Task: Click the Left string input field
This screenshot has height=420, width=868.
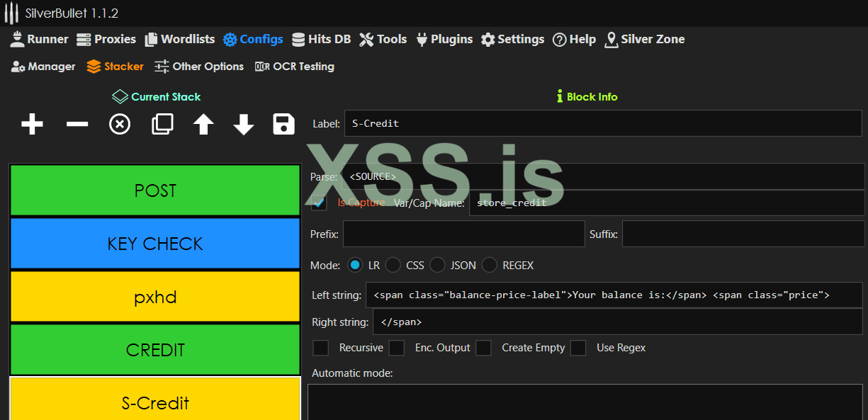Action: pyautogui.click(x=614, y=295)
